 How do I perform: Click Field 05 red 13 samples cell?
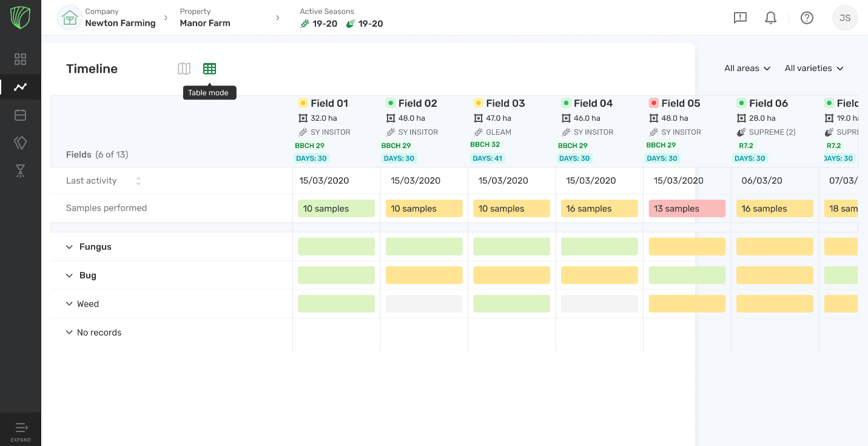687,209
